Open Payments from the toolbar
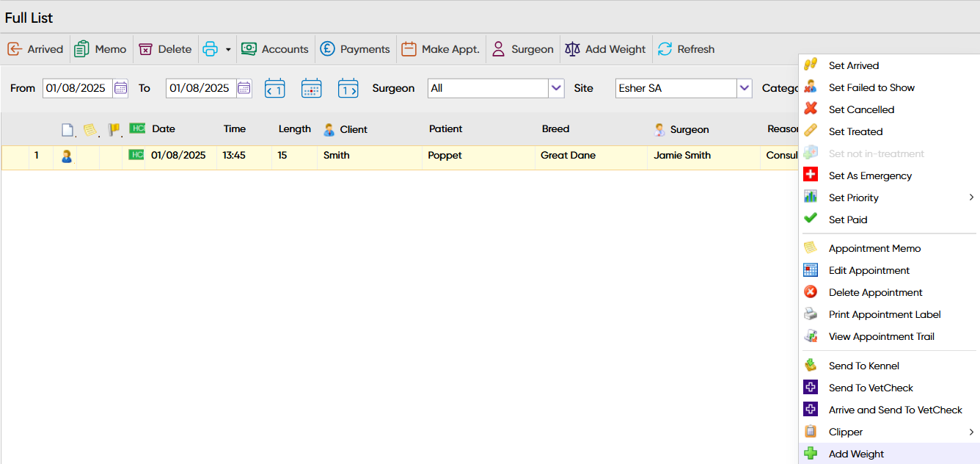This screenshot has height=464, width=980. click(355, 49)
